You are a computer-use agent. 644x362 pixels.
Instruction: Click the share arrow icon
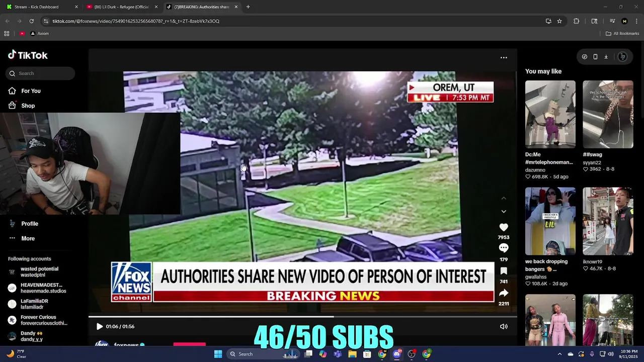pos(504,293)
